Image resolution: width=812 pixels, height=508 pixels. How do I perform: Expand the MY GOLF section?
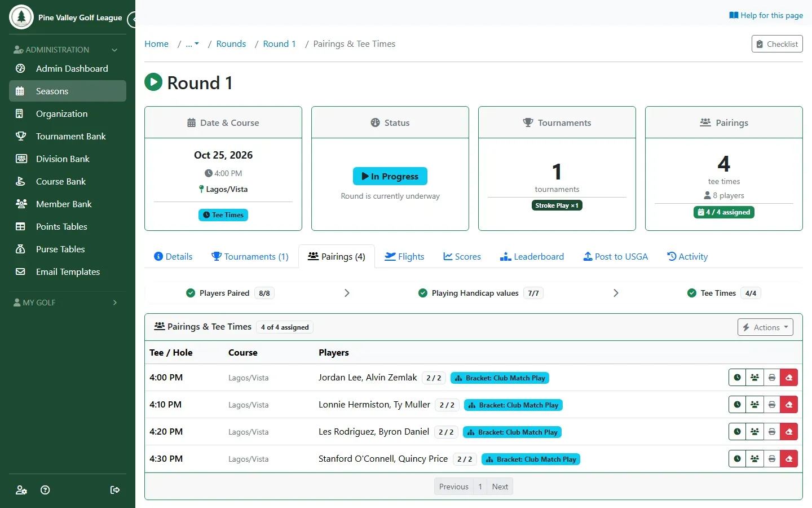[x=67, y=303]
